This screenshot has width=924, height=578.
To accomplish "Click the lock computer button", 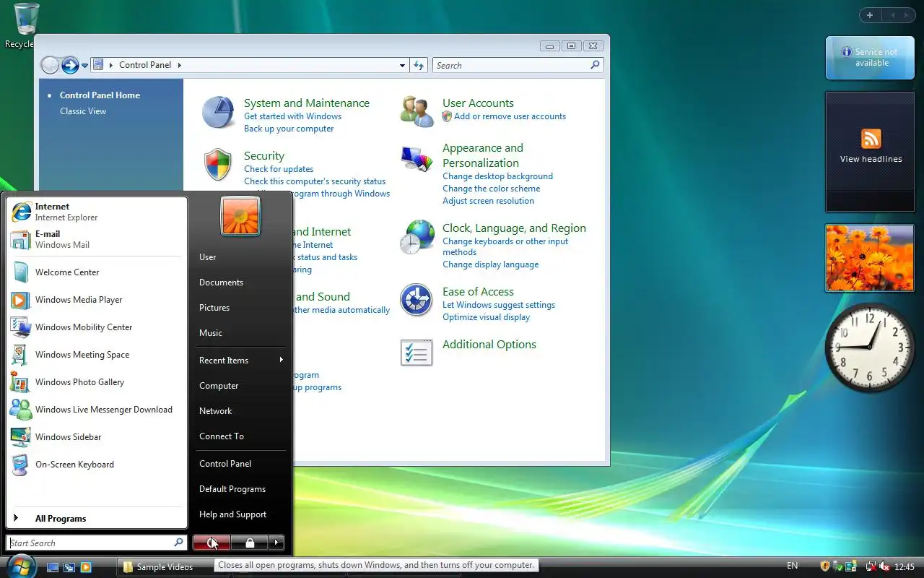I will (x=250, y=543).
